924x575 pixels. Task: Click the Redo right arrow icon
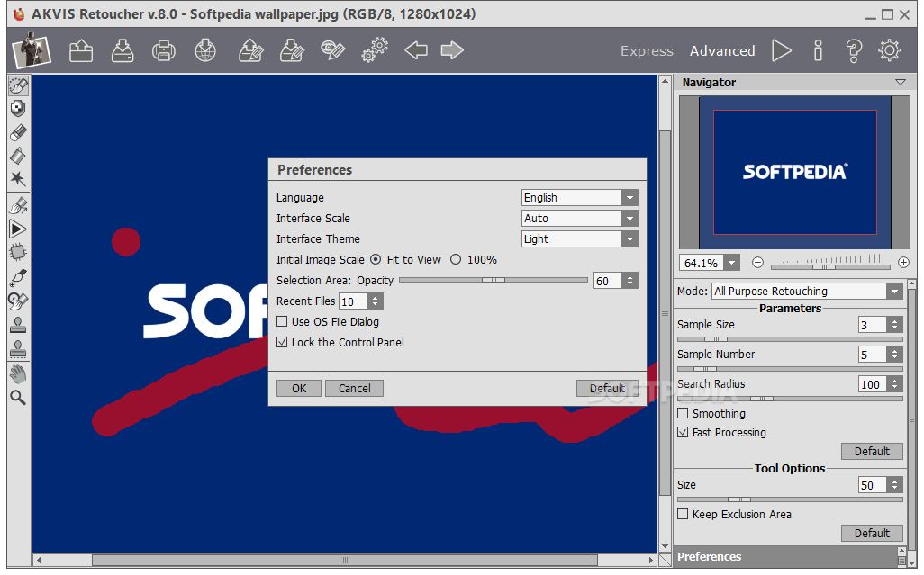pos(452,50)
